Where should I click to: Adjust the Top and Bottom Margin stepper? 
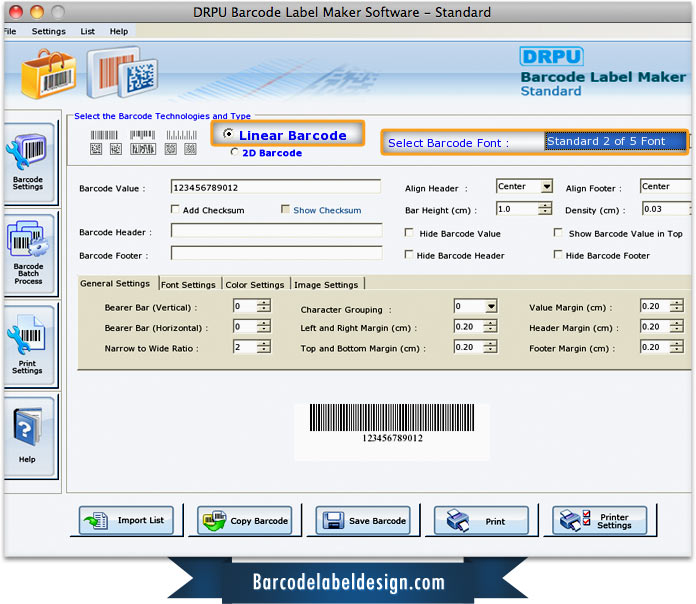click(x=490, y=347)
